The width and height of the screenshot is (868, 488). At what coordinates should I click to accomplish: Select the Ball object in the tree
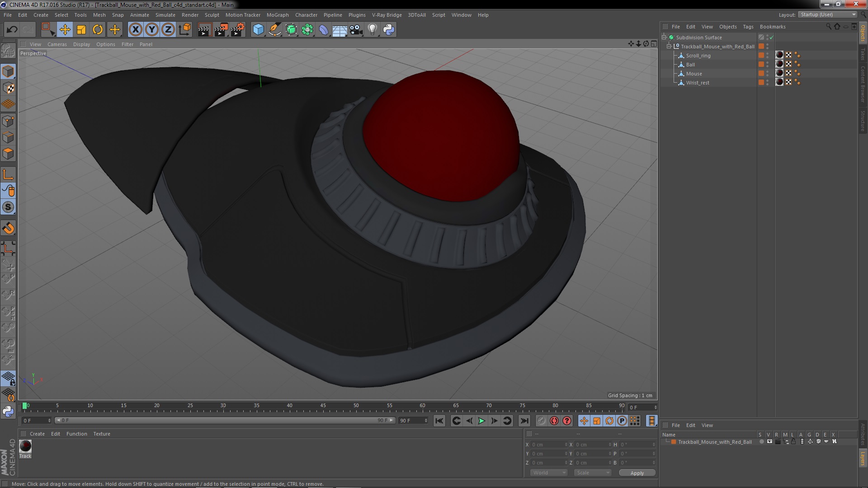[x=690, y=65]
